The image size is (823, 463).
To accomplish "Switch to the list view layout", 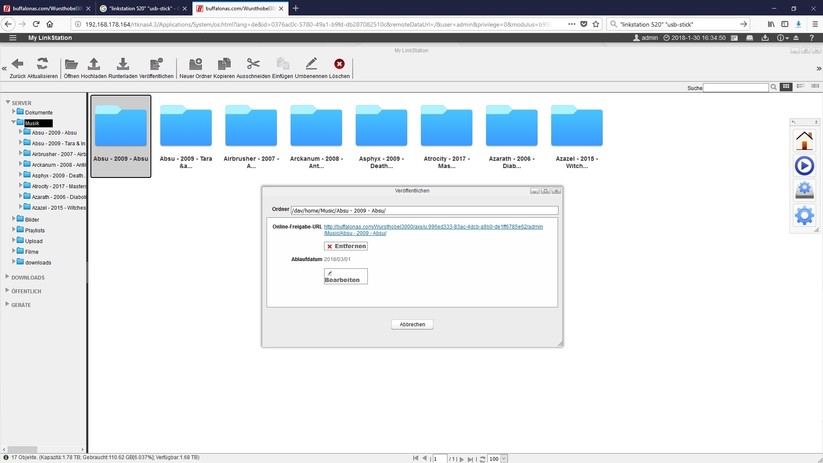I will [x=799, y=88].
